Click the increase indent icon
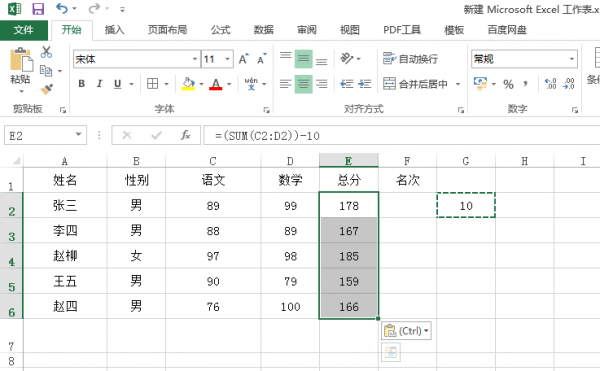600x371 pixels. 365,84
